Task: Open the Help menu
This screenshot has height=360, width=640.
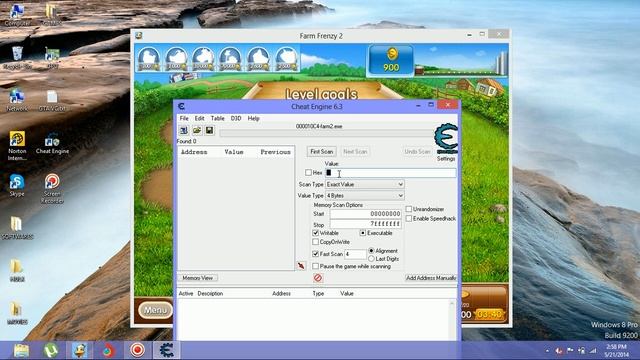Action: (x=253, y=118)
